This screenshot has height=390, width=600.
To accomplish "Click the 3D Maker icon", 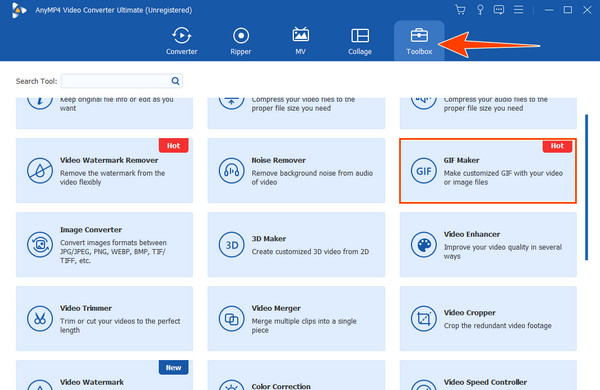I will [x=232, y=245].
